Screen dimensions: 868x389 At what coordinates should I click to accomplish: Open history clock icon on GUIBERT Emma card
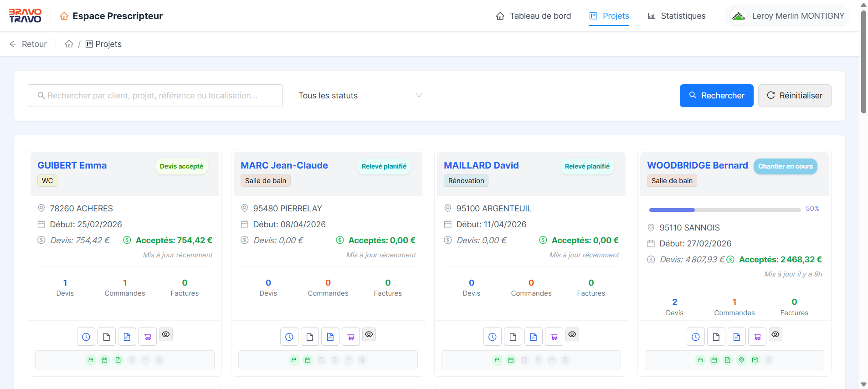pyautogui.click(x=86, y=337)
